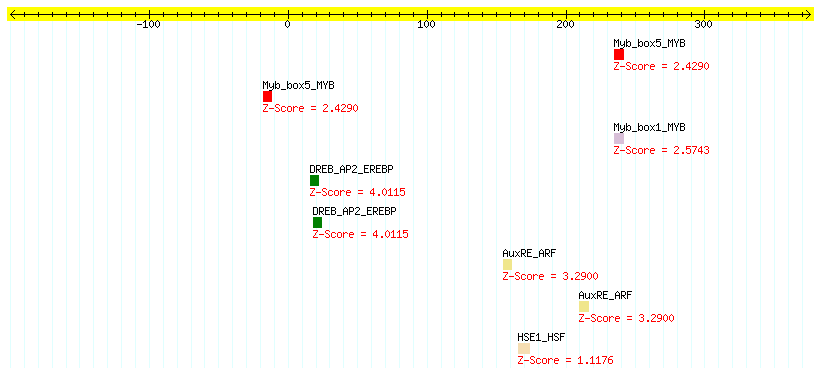Click the 300 ruler label
The width and height of the screenshot is (820, 377).
tap(704, 25)
